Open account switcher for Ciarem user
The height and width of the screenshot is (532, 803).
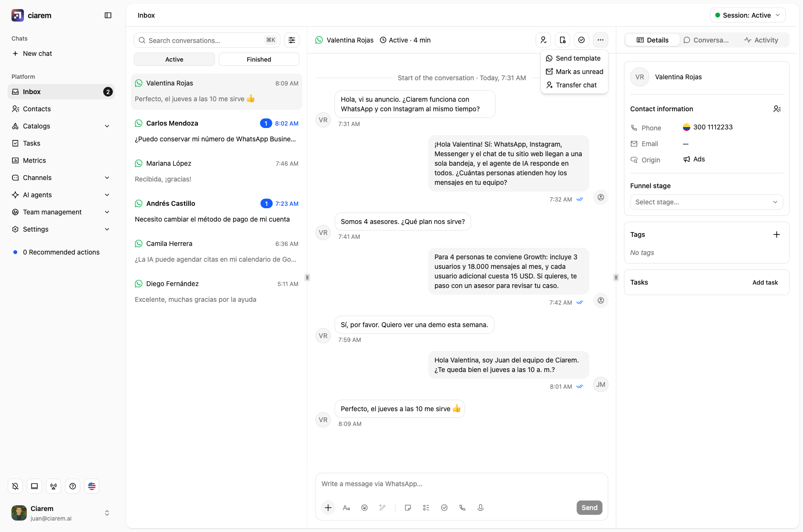(x=61, y=513)
